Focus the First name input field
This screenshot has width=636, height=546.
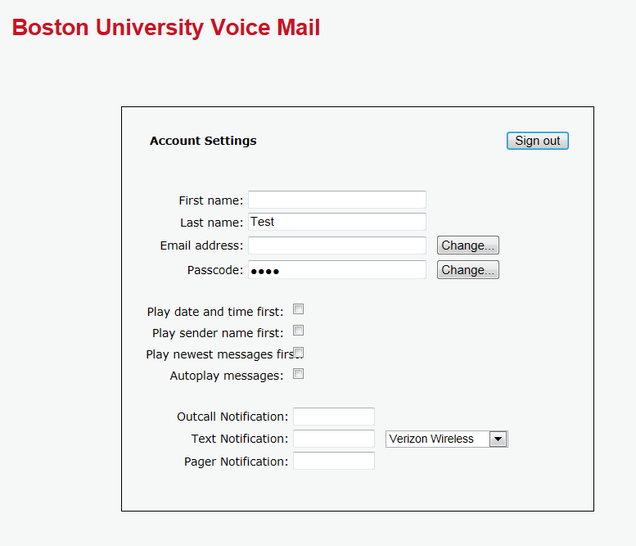[x=337, y=200]
